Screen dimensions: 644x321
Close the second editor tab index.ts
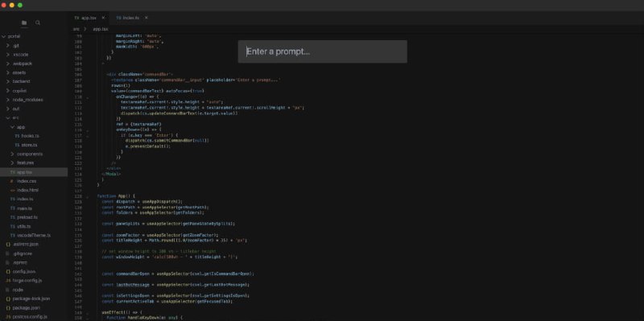tap(147, 18)
